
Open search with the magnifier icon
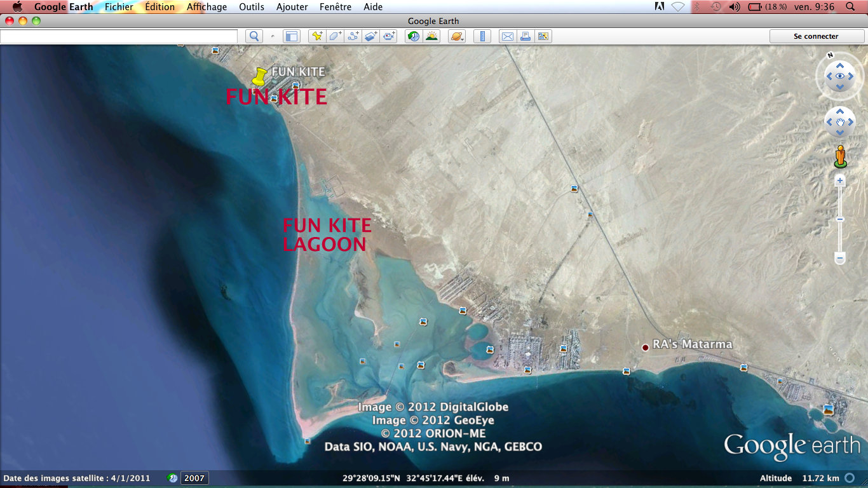(x=254, y=36)
